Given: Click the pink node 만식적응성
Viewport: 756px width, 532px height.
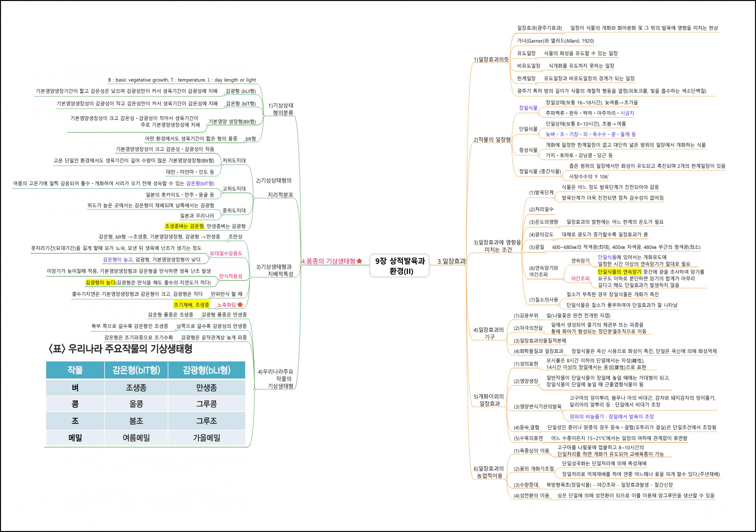Looking at the screenshot, I should [231, 276].
